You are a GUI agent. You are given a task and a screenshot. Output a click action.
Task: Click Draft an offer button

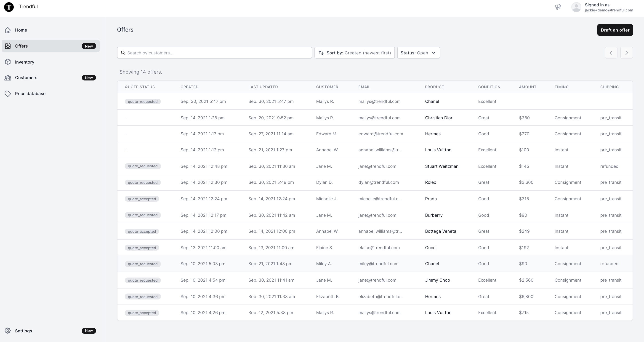point(615,30)
